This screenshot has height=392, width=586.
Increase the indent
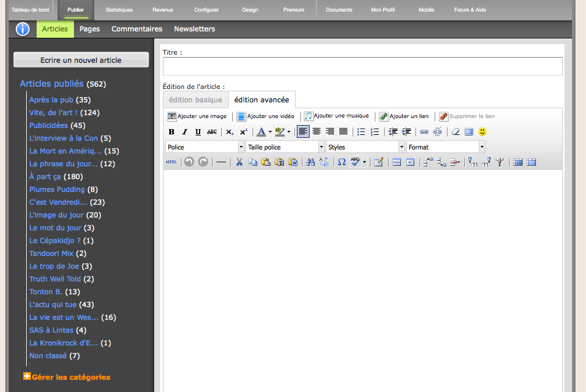tap(406, 131)
